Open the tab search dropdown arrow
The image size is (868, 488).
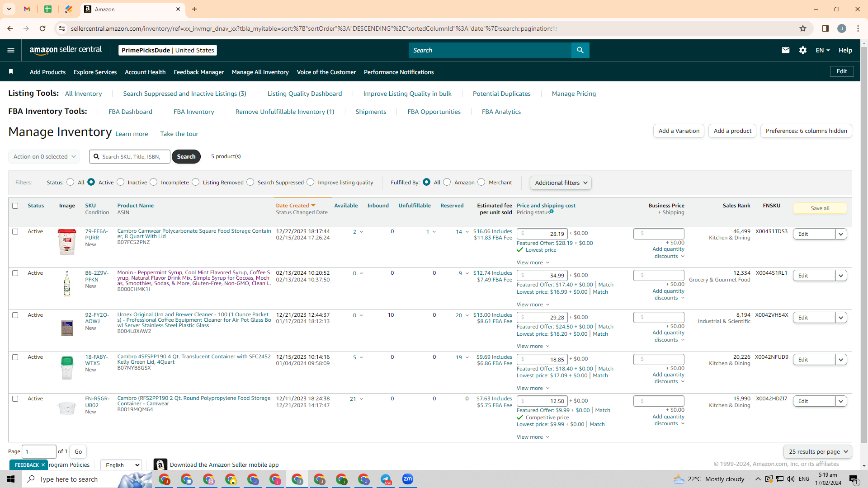[9, 9]
